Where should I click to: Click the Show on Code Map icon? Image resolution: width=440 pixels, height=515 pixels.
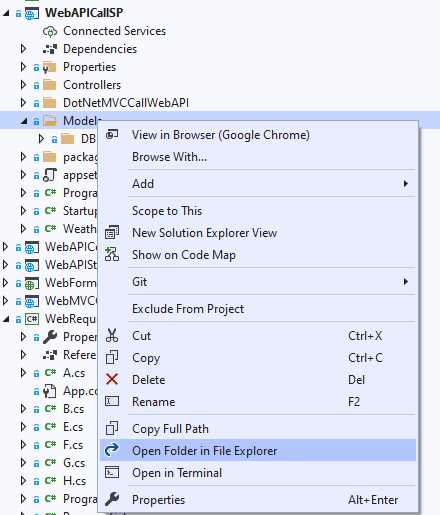point(112,254)
